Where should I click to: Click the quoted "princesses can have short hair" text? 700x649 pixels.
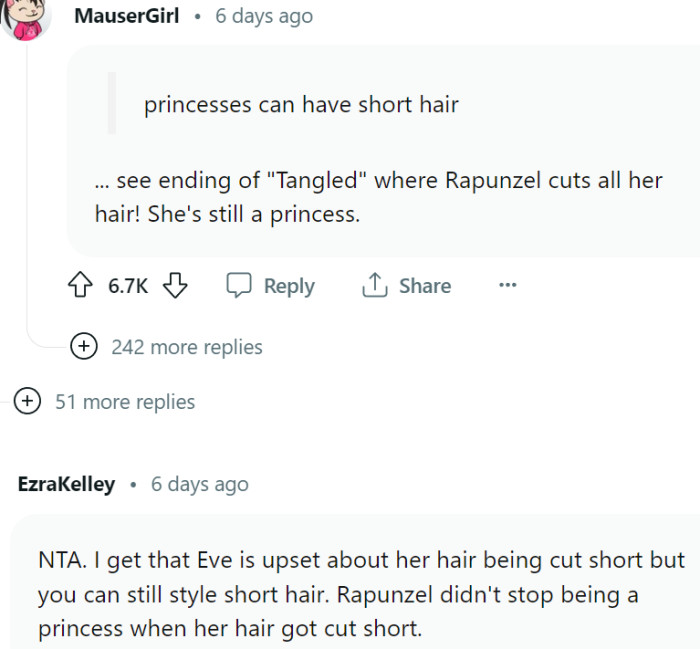click(x=301, y=104)
